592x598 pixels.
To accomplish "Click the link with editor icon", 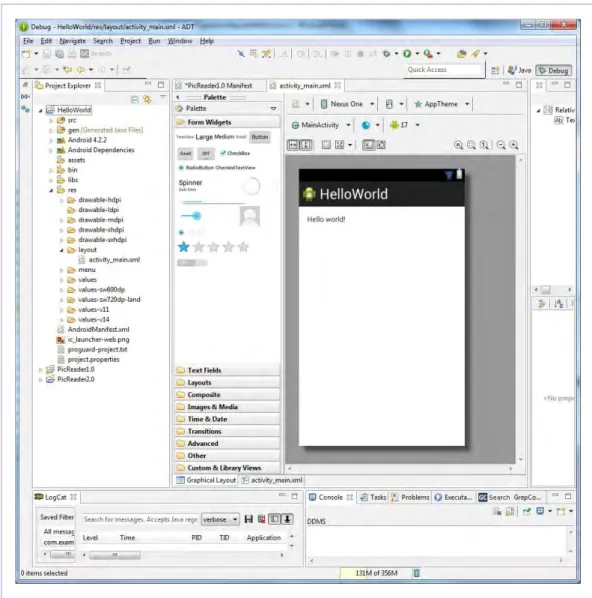I will (147, 100).
